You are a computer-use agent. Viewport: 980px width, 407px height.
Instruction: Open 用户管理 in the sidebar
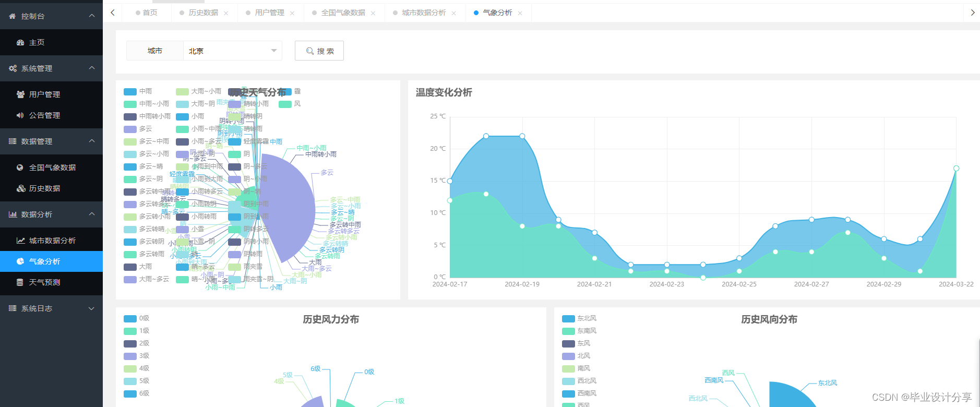click(51, 94)
